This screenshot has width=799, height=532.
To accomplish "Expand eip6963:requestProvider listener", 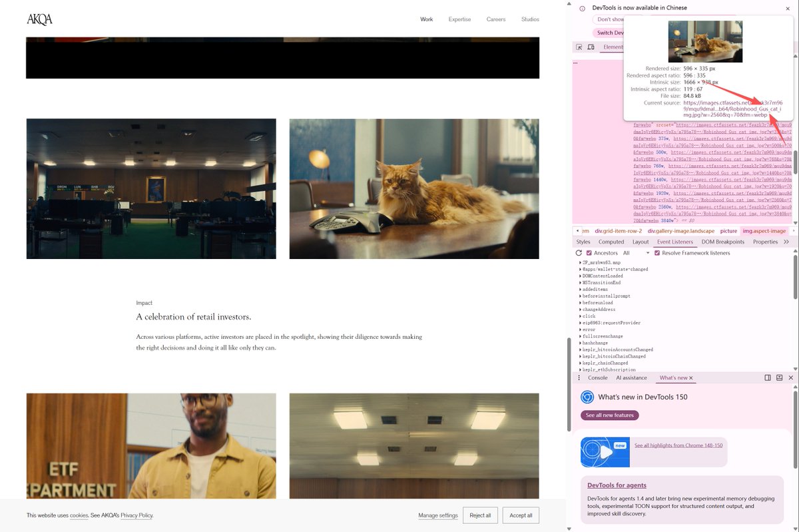I will click(611, 323).
